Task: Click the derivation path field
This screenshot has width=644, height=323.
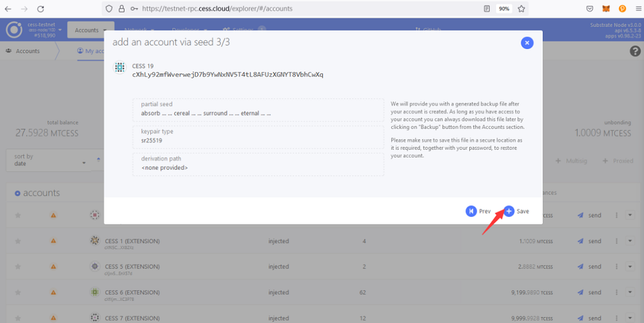Action: coord(258,164)
